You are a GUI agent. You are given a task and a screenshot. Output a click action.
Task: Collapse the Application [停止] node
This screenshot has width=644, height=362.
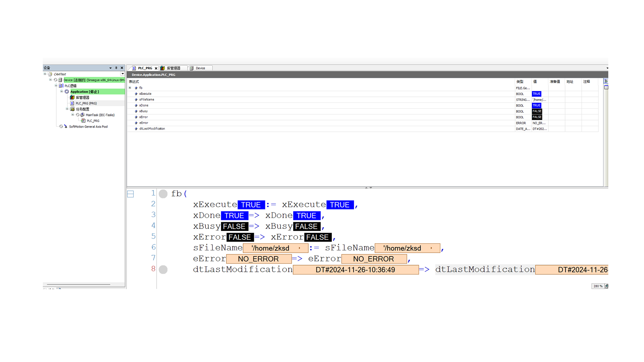pyautogui.click(x=61, y=92)
